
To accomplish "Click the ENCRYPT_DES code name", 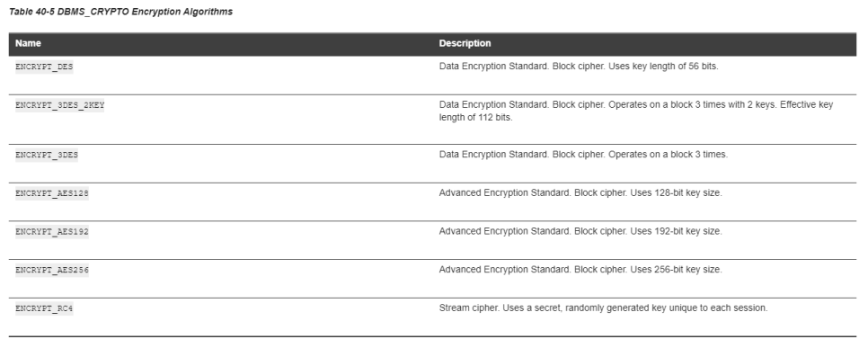I will coord(44,67).
